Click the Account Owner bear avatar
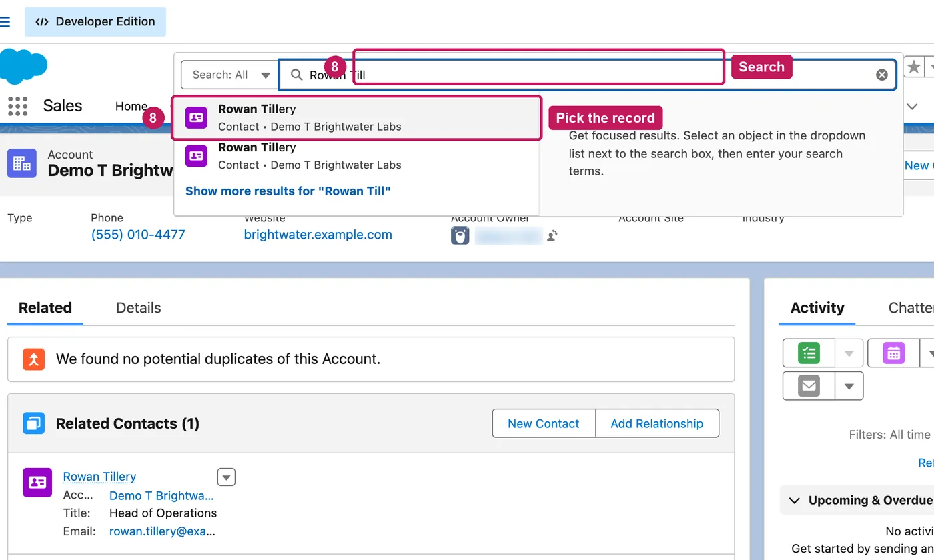Viewport: 934px width, 560px height. 460,235
